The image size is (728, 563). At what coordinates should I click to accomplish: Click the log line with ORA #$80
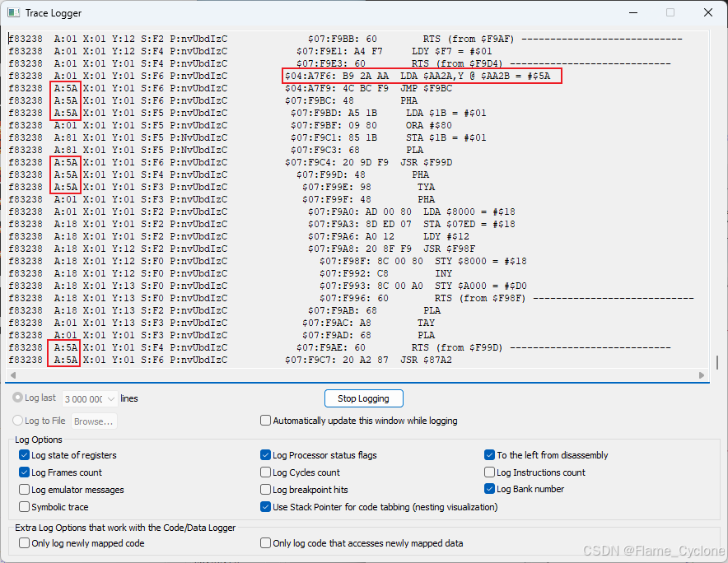tap(231, 125)
